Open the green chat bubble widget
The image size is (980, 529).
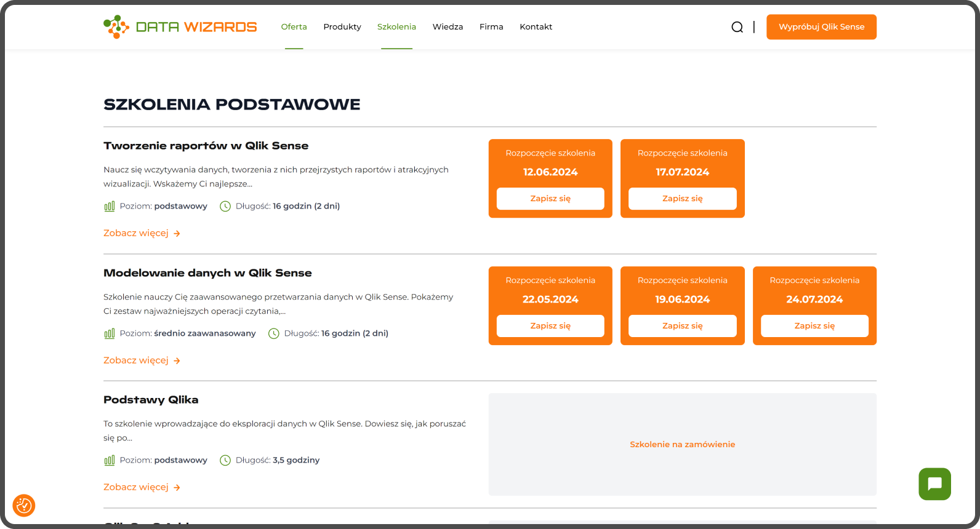(x=934, y=484)
